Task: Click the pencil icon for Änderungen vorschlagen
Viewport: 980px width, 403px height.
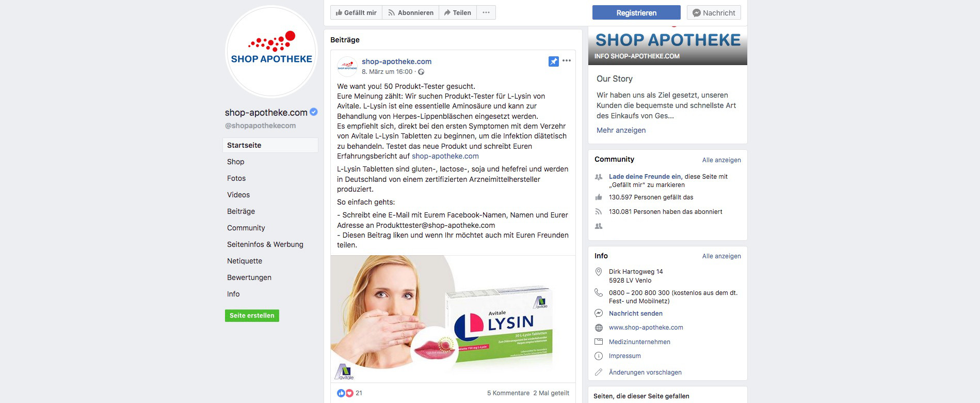Action: click(x=599, y=372)
